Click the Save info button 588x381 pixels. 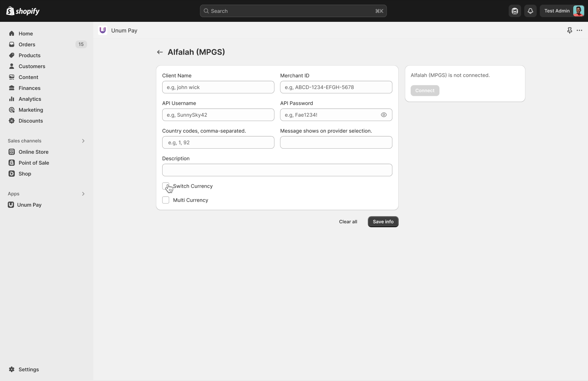383,222
